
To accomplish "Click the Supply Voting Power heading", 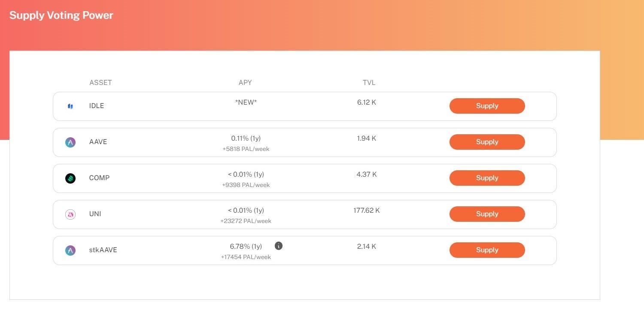I will coord(61,15).
